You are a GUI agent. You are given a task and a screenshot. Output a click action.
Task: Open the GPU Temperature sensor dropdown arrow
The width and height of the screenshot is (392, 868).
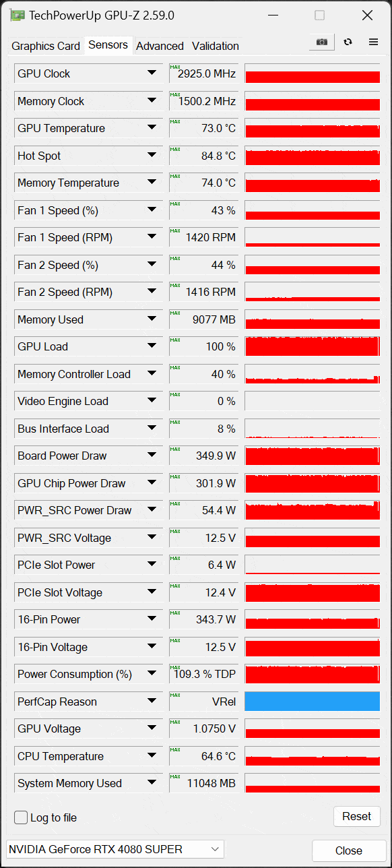point(152,128)
